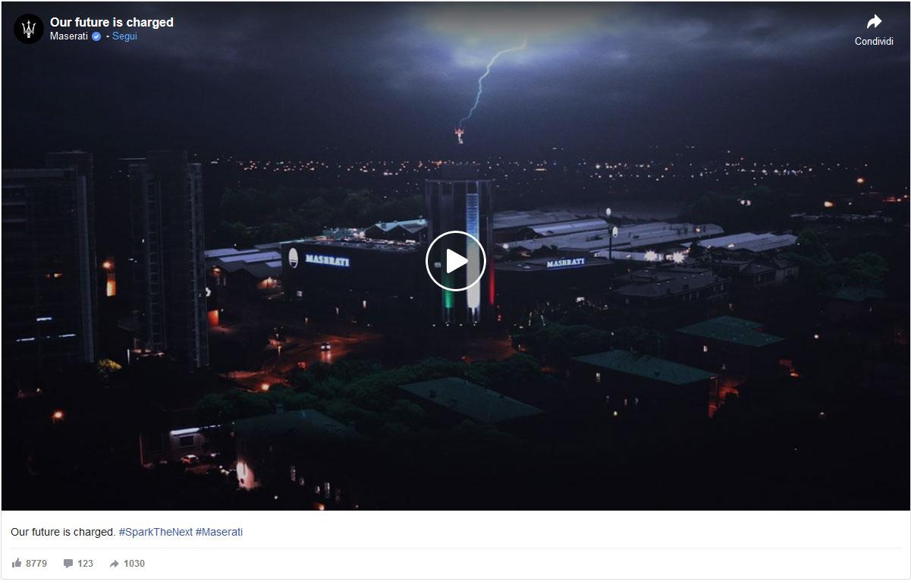Click the lightning bolt in the video thumbnail
The width and height of the screenshot is (911, 588).
pyautogui.click(x=490, y=83)
